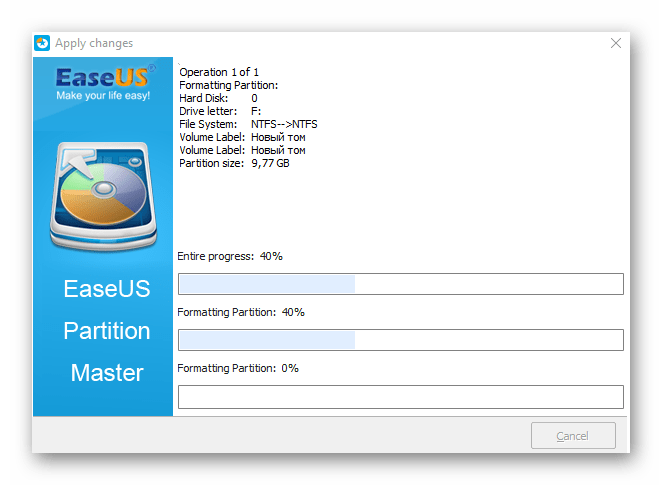This screenshot has height=485, width=662.
Task: Select the 'Operation 1 of 1' text
Action: click(219, 72)
